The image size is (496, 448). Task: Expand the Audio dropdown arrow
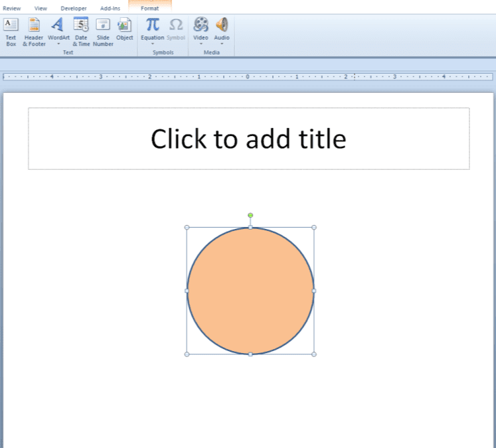222,44
